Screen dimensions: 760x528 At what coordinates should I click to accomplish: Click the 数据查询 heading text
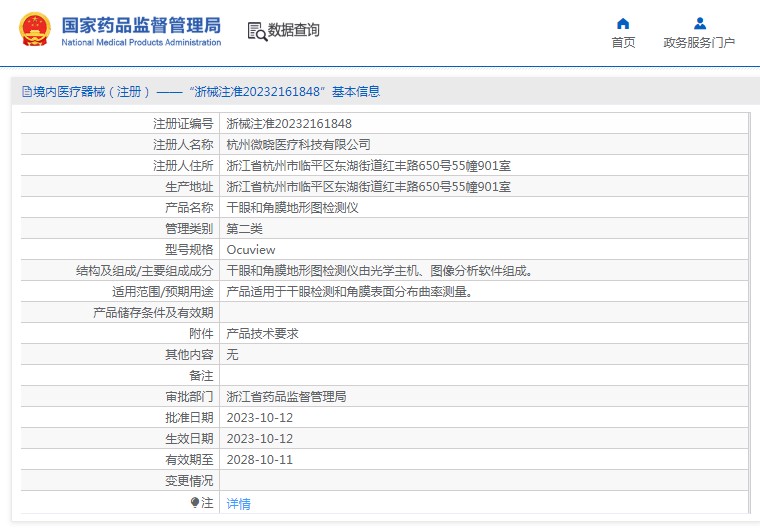tap(294, 30)
